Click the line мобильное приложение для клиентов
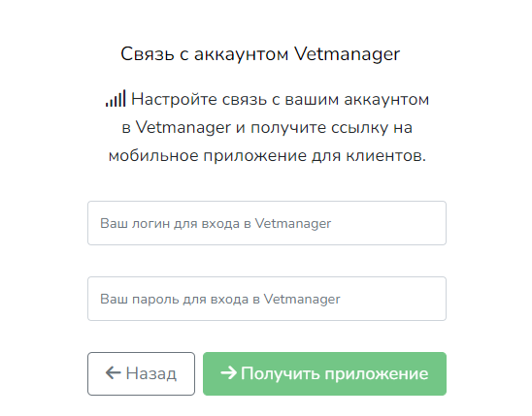The width and height of the screenshot is (532, 416). [267, 156]
